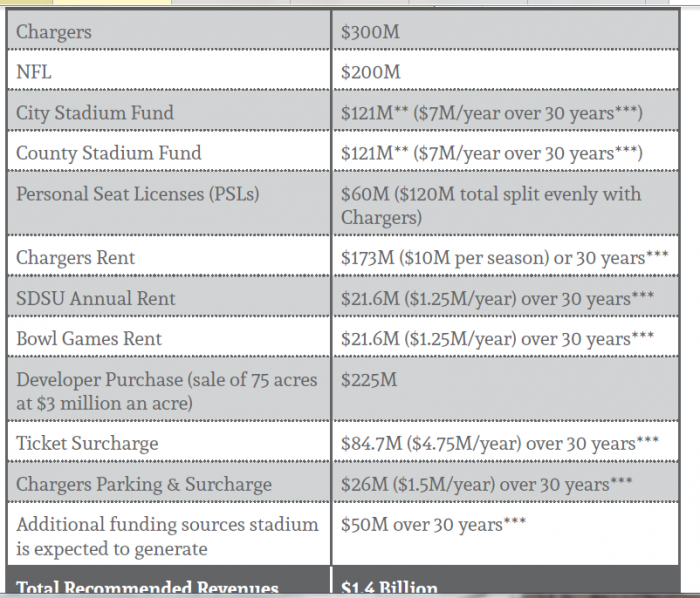The image size is (700, 598).
Task: Click the Additional funding sources cell
Action: pos(167,535)
